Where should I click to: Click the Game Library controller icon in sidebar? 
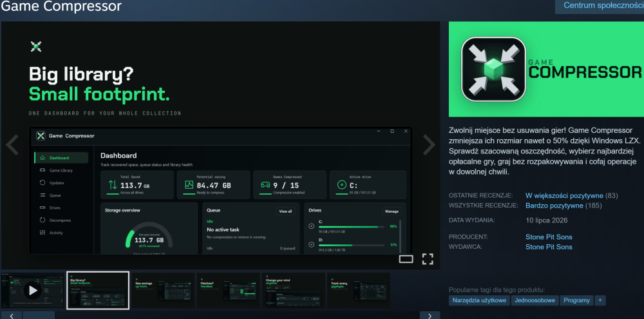coord(43,170)
